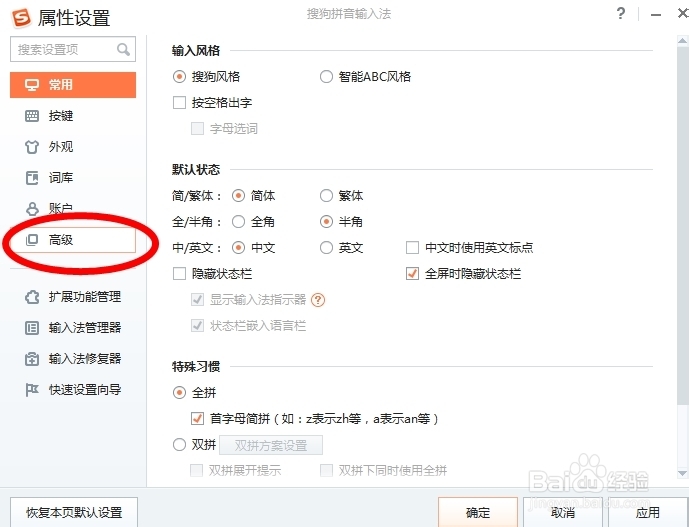Viewport: 689px width, 527px height.
Task: Select the 搜狗风格 radio button
Action: (179, 77)
